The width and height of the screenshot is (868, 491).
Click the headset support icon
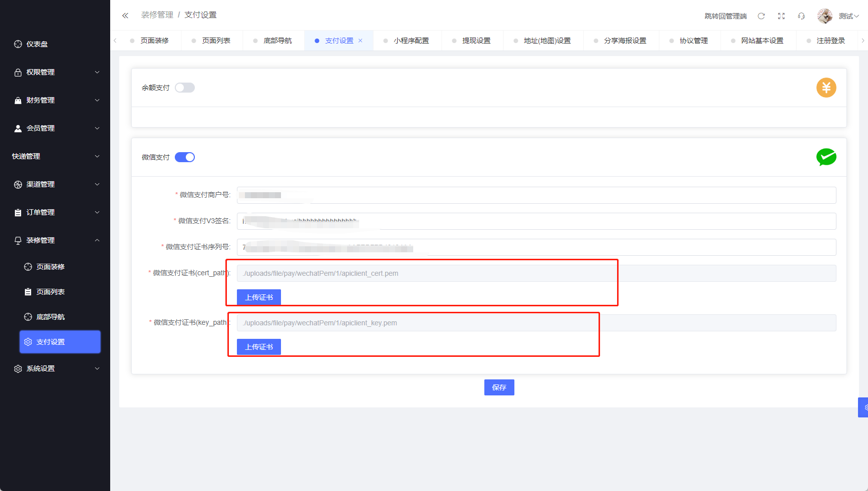click(801, 16)
